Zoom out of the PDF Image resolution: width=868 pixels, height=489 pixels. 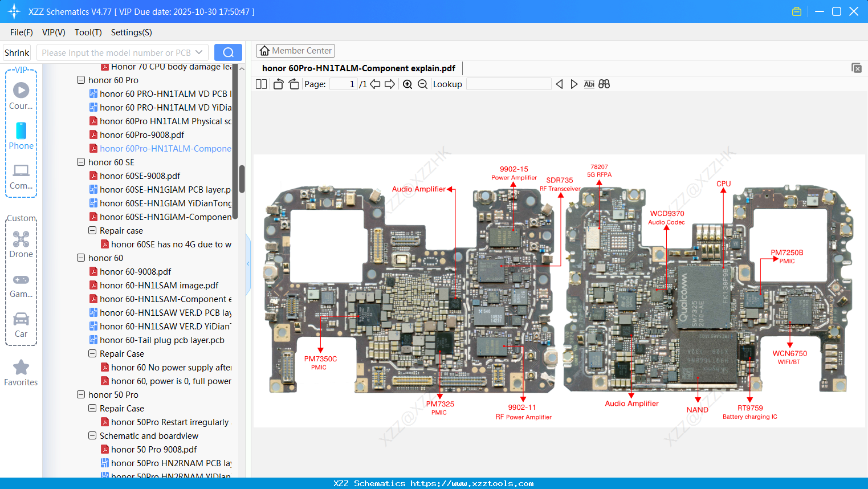coord(422,84)
